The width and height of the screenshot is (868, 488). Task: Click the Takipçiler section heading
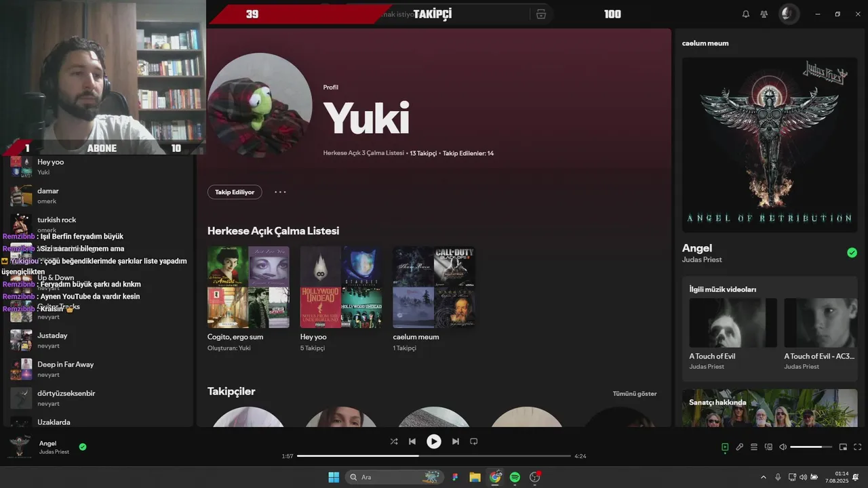pyautogui.click(x=231, y=392)
